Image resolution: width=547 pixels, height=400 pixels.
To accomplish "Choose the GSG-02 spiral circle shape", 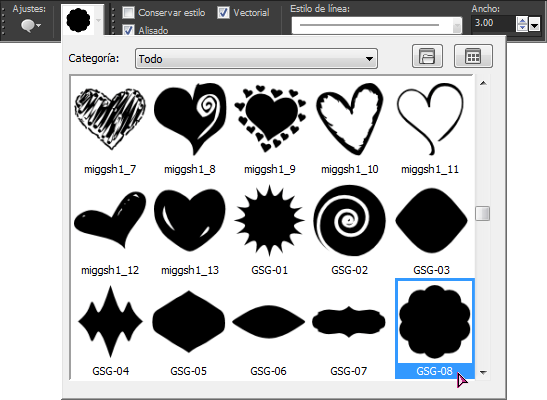I will pyautogui.click(x=349, y=221).
